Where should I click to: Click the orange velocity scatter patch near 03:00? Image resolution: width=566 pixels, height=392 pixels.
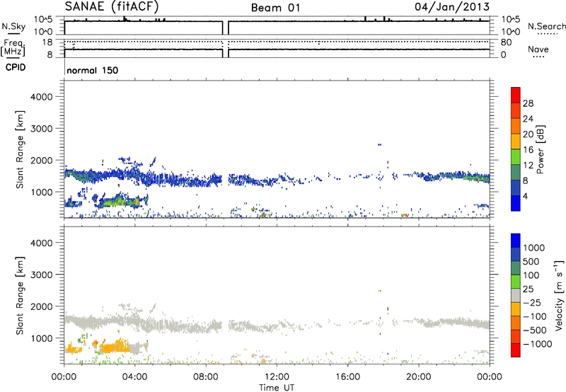(115, 347)
